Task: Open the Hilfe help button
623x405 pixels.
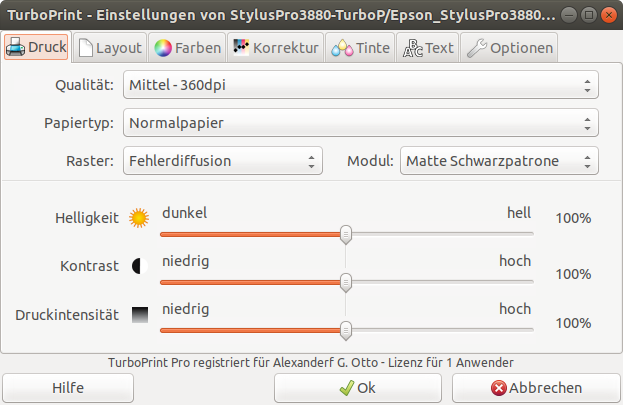Action: [68, 388]
